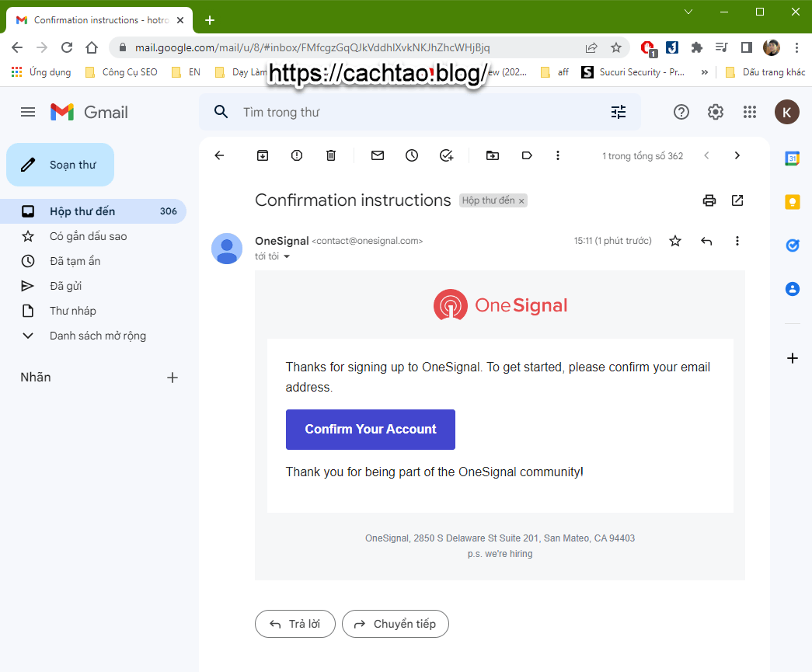The image size is (812, 672).
Task: Go to next older email arrow
Action: pos(737,155)
